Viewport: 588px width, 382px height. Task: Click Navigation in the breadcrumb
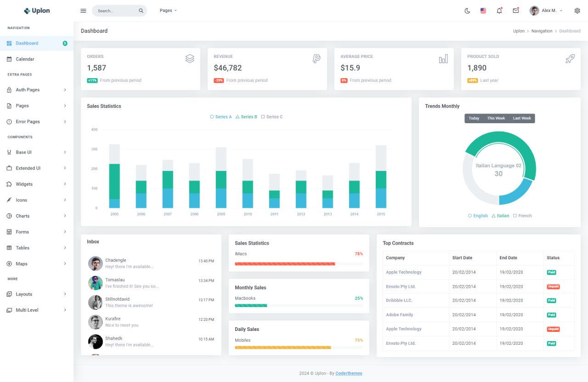542,31
